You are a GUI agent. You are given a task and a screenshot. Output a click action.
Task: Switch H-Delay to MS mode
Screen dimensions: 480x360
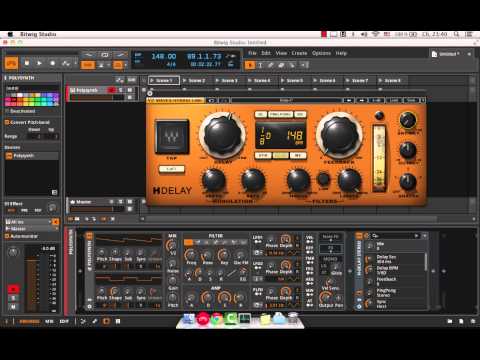(x=298, y=155)
